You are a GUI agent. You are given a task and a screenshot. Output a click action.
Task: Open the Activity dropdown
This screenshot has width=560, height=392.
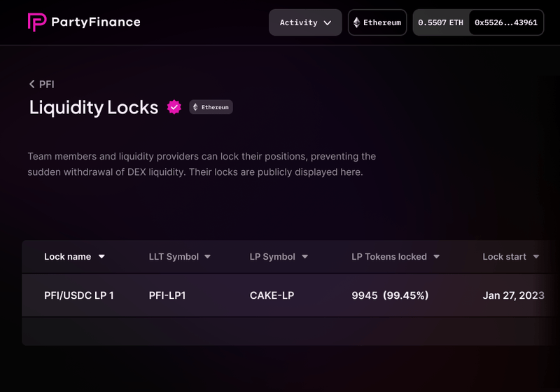(x=305, y=22)
